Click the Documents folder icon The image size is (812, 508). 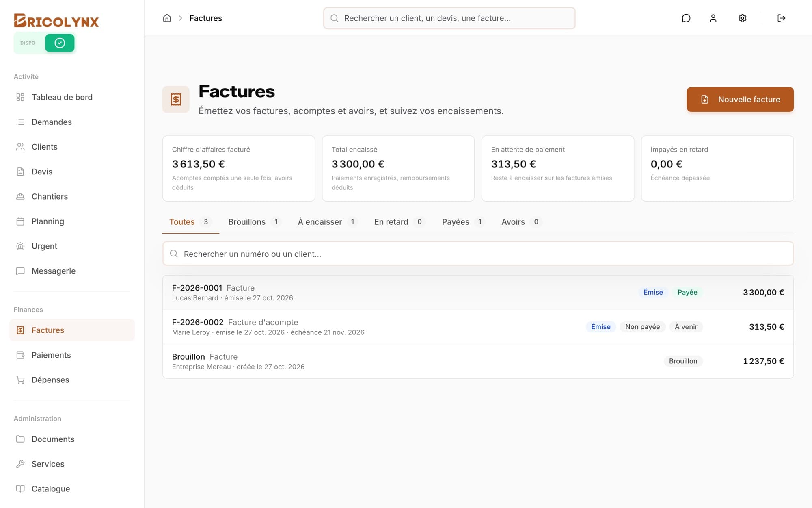(x=20, y=439)
